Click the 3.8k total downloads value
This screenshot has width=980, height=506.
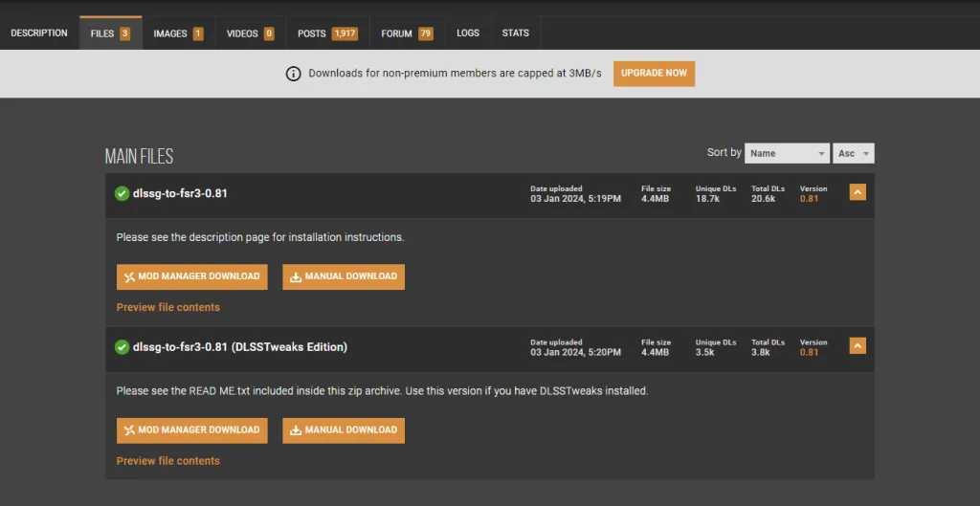click(761, 352)
